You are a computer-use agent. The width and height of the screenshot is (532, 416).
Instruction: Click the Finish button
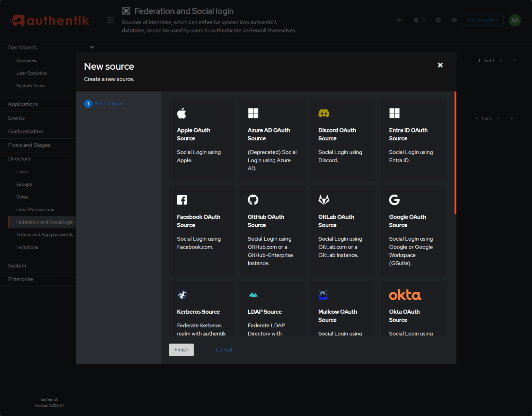tap(181, 349)
